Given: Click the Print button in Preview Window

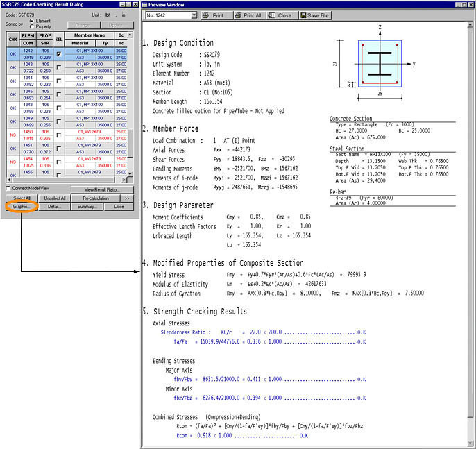Looking at the screenshot, I should click(213, 15).
